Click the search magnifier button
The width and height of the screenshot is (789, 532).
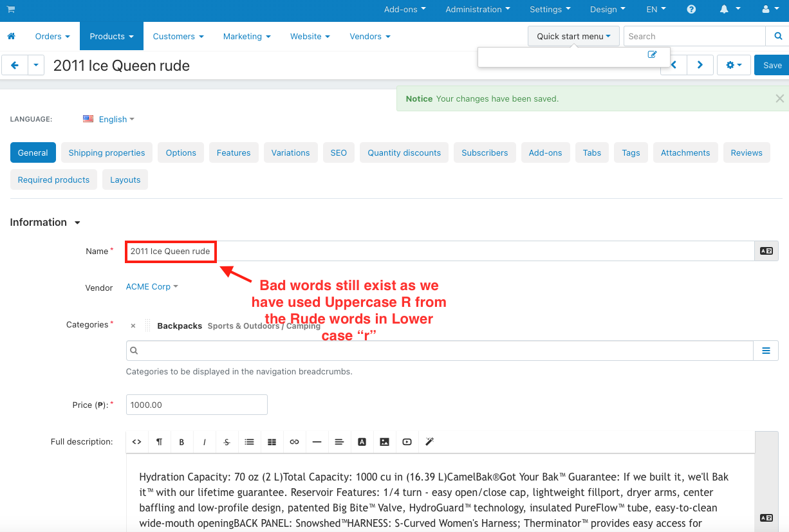pos(777,37)
